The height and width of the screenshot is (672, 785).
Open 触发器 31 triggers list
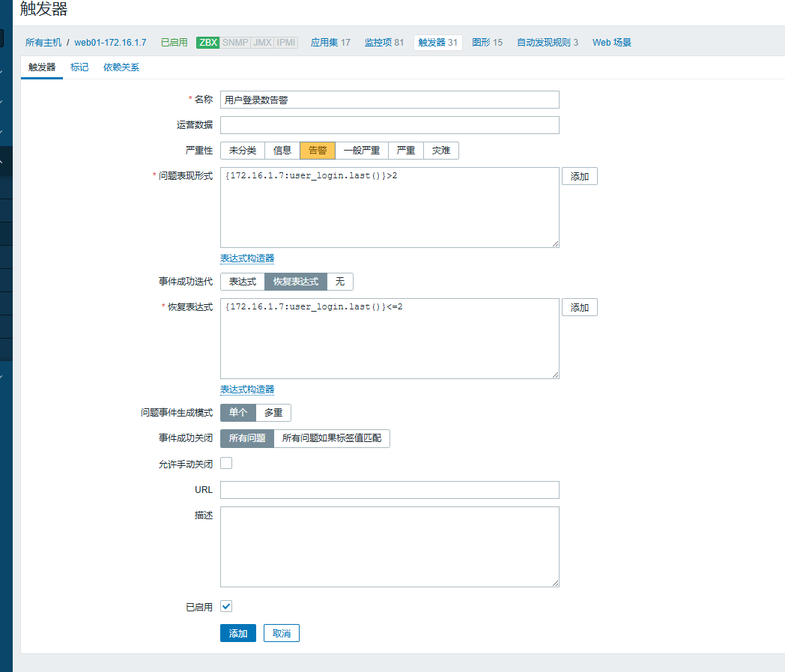(x=438, y=43)
